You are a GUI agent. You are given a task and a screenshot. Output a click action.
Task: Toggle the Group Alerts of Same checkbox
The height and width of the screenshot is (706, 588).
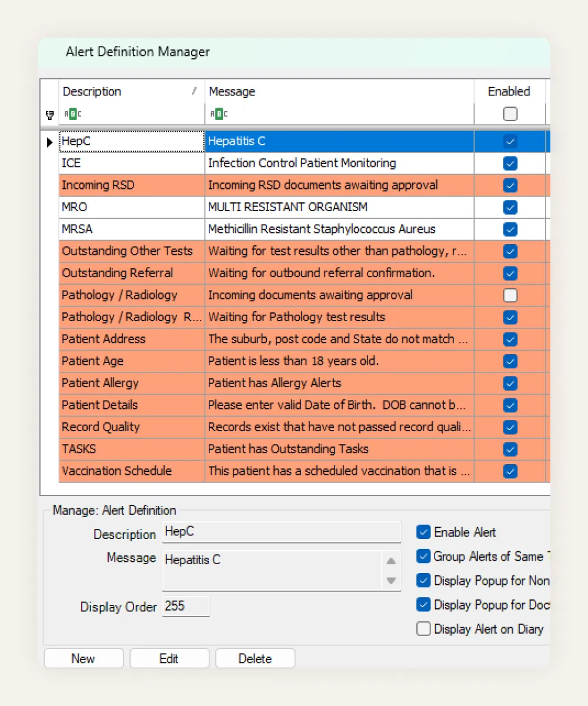[423, 556]
